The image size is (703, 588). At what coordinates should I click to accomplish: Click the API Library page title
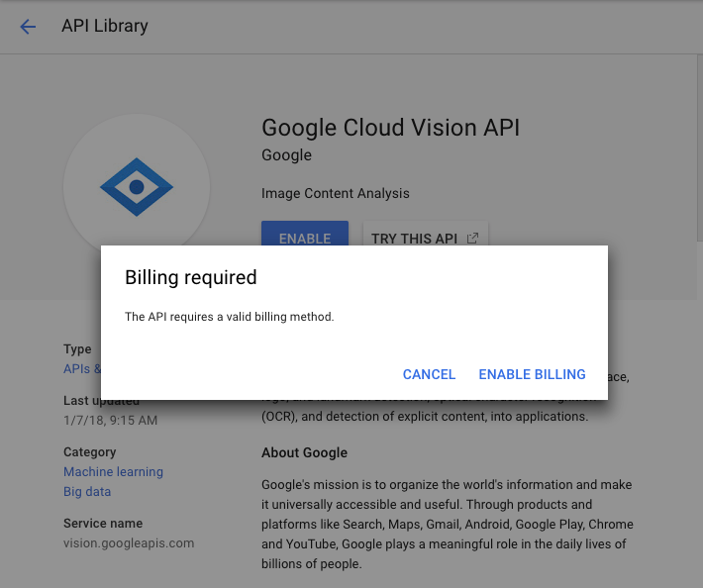coord(105,26)
